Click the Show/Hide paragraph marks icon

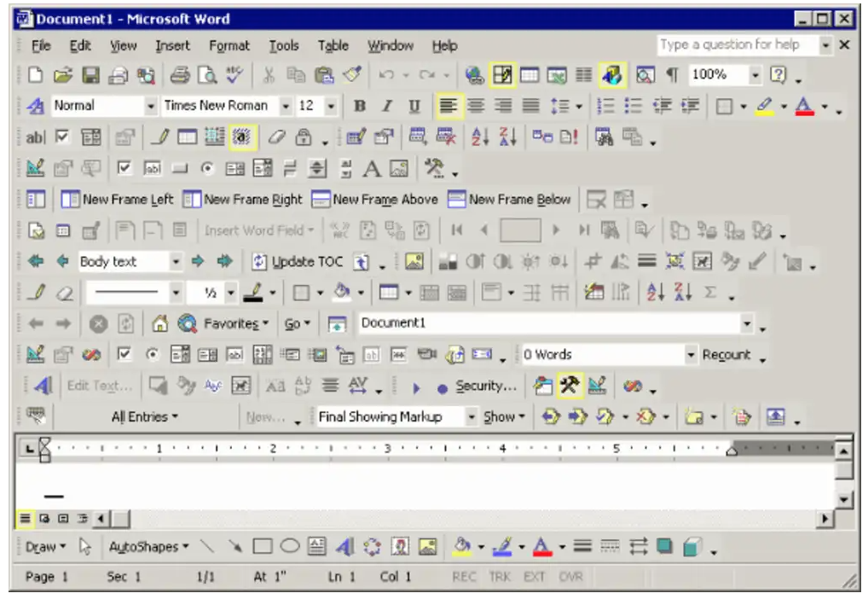673,75
